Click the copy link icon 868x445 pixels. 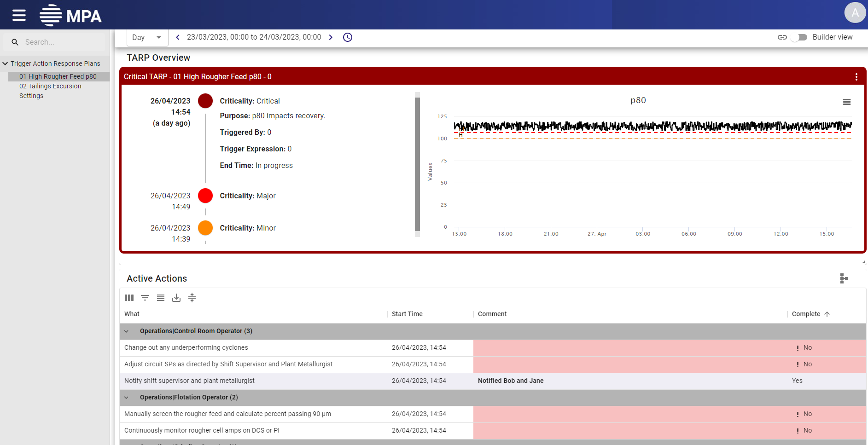click(x=782, y=37)
